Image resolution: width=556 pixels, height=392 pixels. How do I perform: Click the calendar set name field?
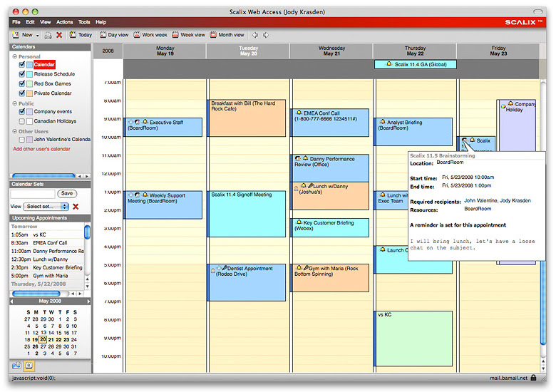[33, 194]
